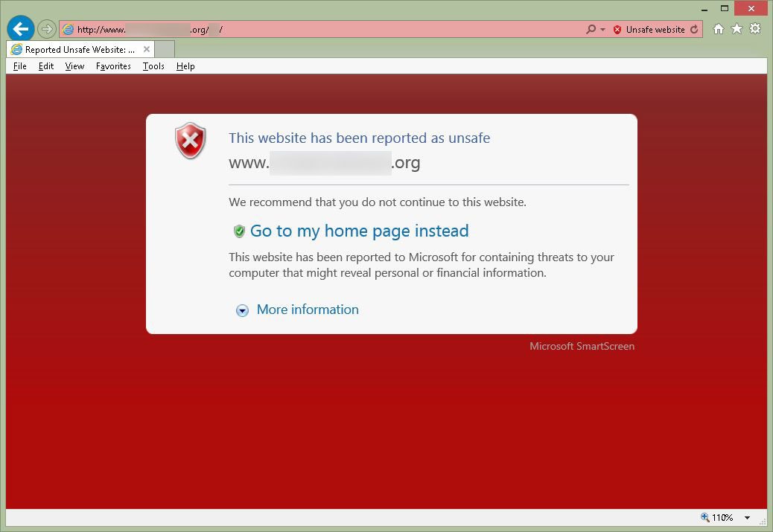773x532 pixels.
Task: Open the Help menu
Action: 185,66
